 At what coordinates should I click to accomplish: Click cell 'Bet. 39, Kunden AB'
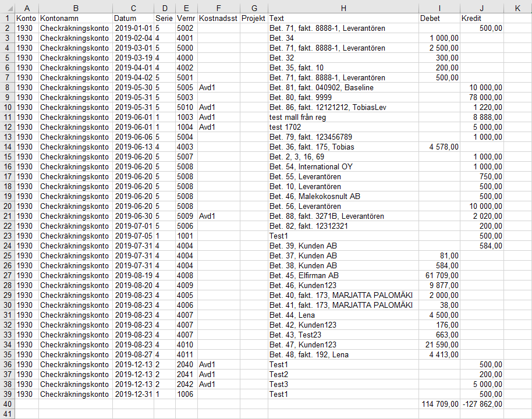tap(343, 246)
